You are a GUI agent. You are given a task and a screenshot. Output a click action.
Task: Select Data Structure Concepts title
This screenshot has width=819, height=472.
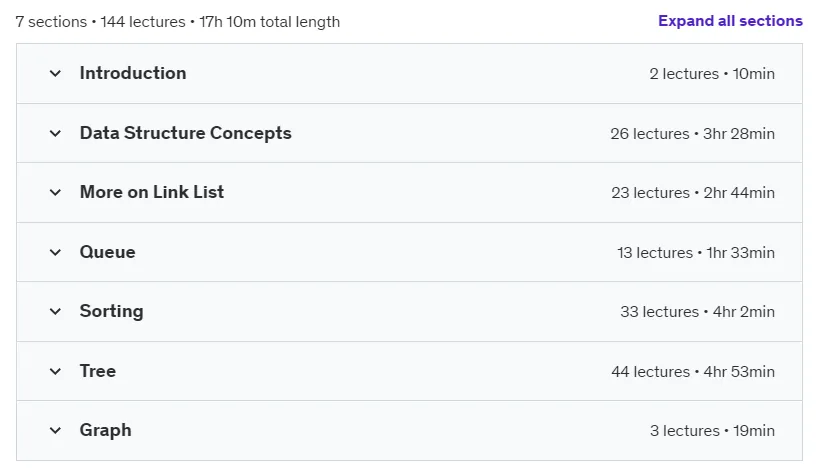point(185,133)
